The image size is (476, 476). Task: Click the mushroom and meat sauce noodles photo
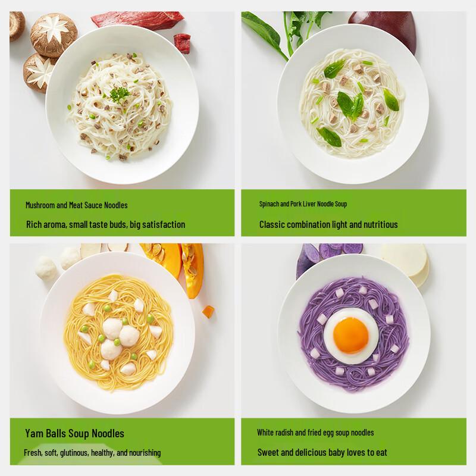point(122,100)
